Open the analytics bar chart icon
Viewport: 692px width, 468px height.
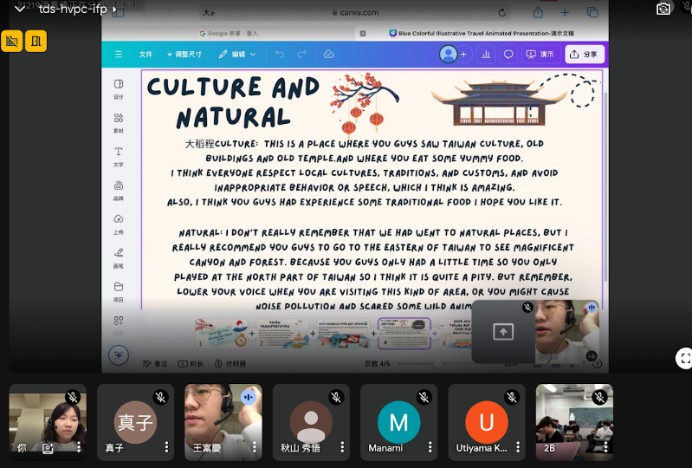486,54
